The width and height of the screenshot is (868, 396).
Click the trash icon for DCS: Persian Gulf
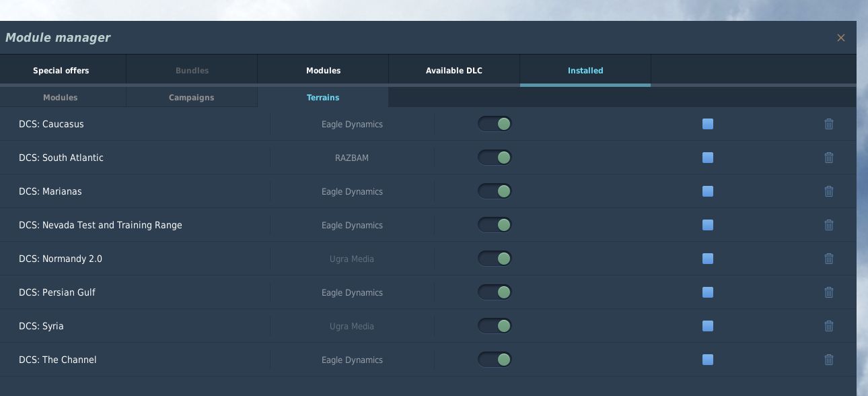point(829,292)
